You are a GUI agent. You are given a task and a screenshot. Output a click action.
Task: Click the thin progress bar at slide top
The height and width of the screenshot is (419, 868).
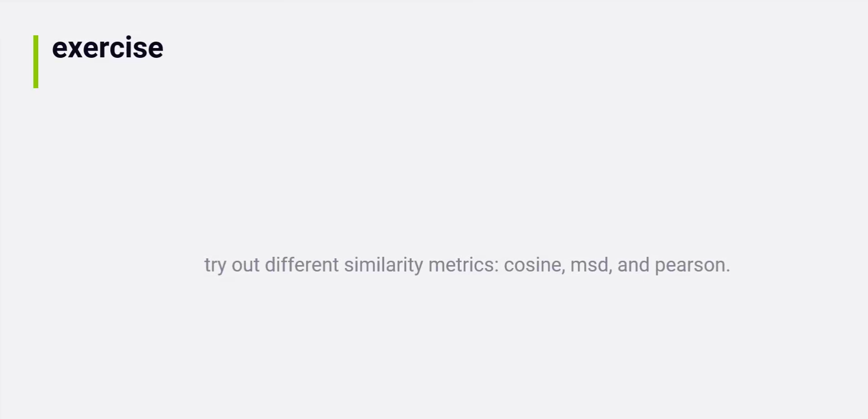(x=141, y=1)
